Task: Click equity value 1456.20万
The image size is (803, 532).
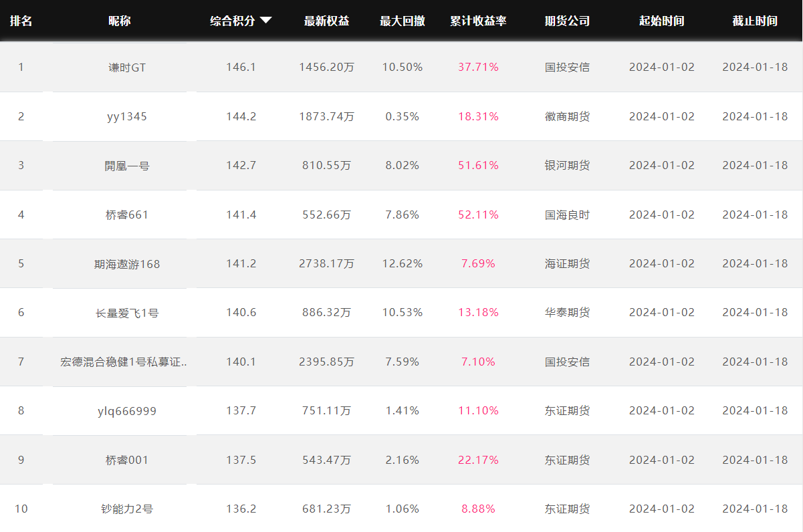Action: point(327,67)
